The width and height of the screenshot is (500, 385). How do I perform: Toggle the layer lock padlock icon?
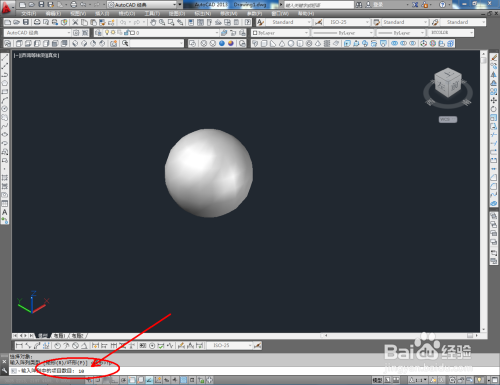[127, 32]
